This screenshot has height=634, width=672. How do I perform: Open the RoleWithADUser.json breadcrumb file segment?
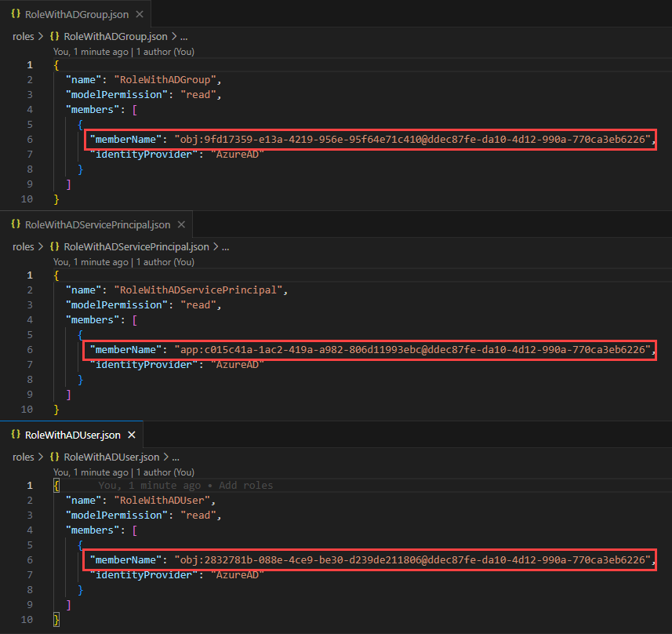(111, 457)
